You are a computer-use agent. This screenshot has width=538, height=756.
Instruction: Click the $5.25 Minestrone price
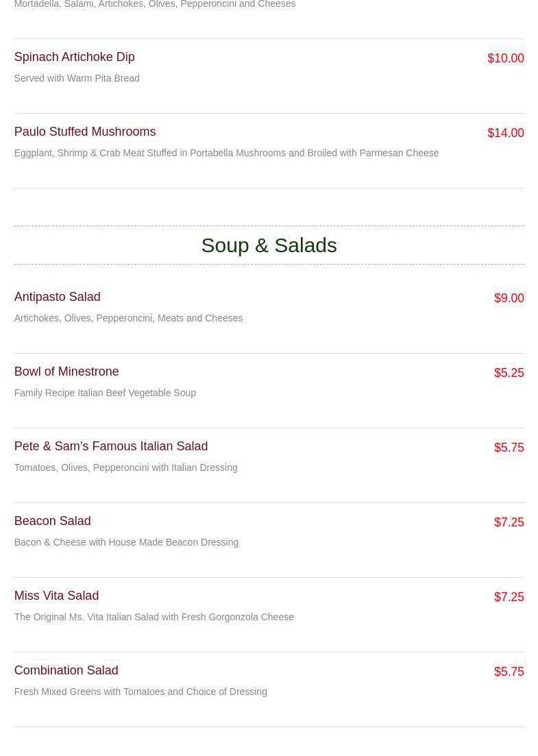coord(509,373)
